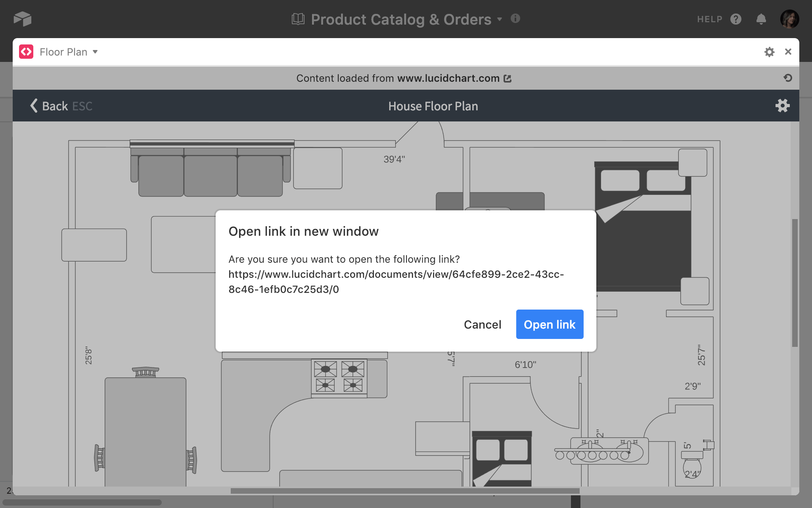Open the help question mark icon
This screenshot has width=812, height=508.
[x=736, y=19]
